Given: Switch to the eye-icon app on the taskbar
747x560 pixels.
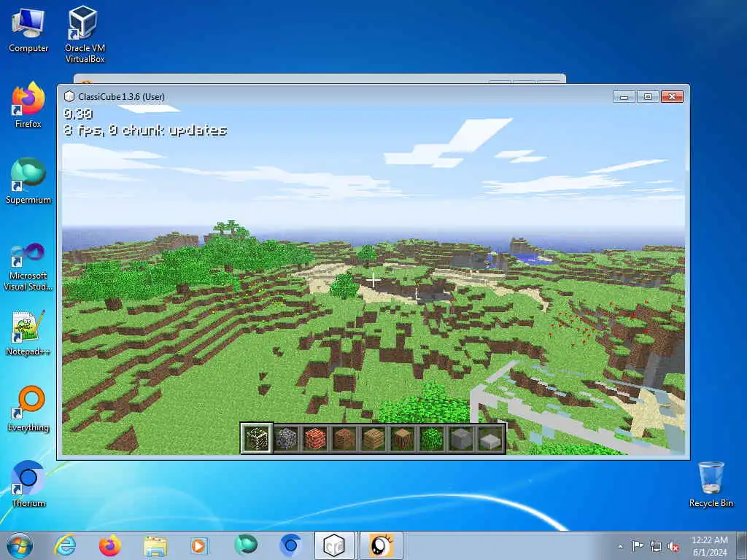Looking at the screenshot, I should [x=381, y=545].
